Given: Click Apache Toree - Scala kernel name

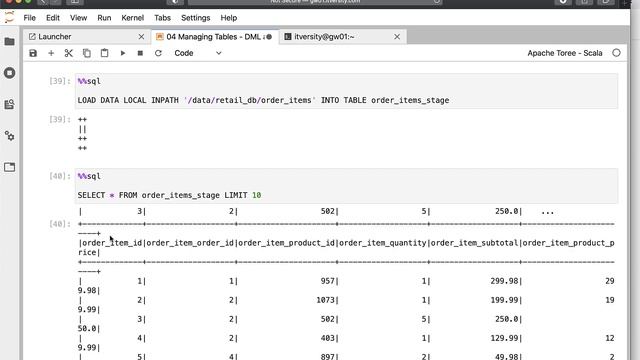Looking at the screenshot, I should 565,53.
